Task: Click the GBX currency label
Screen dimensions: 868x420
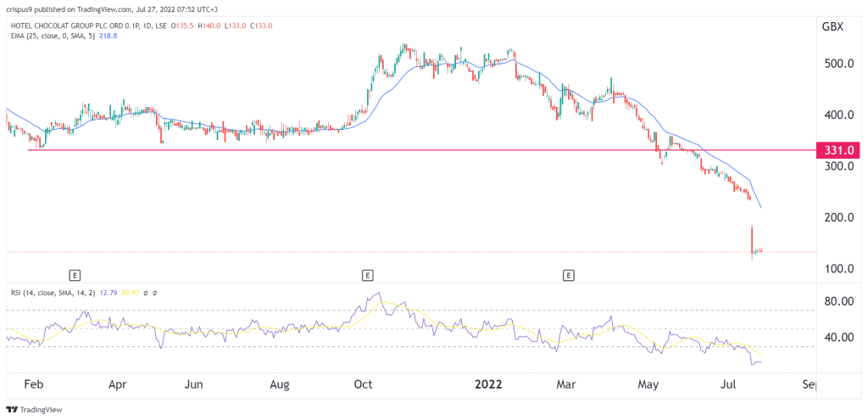Action: pos(833,26)
